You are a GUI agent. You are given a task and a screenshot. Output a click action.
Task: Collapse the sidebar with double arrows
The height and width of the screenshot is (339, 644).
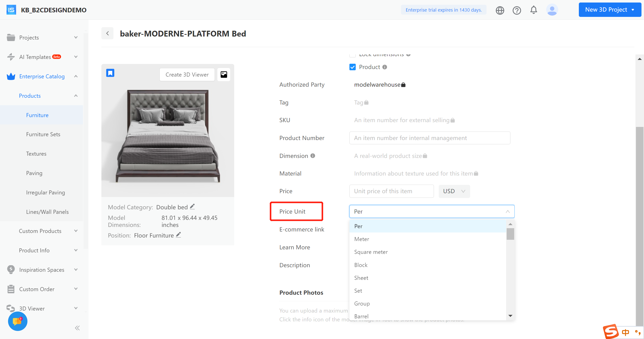click(77, 328)
